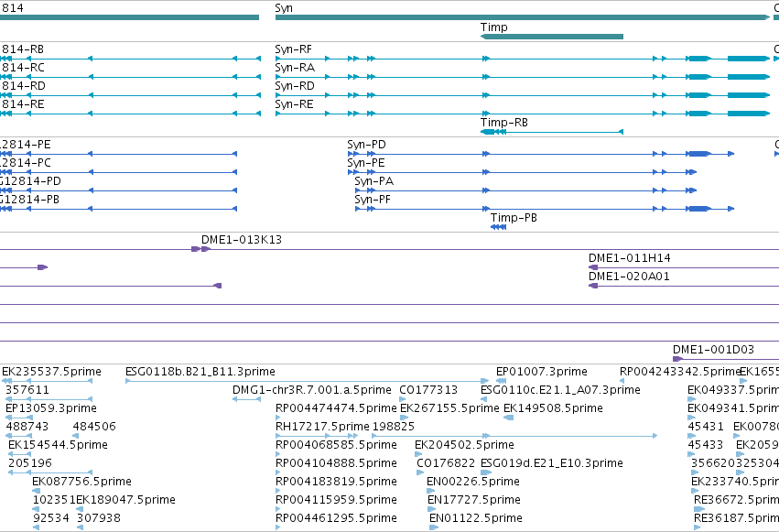Select EST RP004183819.5prime
Screen dimensions: 779x532
[x=336, y=482]
